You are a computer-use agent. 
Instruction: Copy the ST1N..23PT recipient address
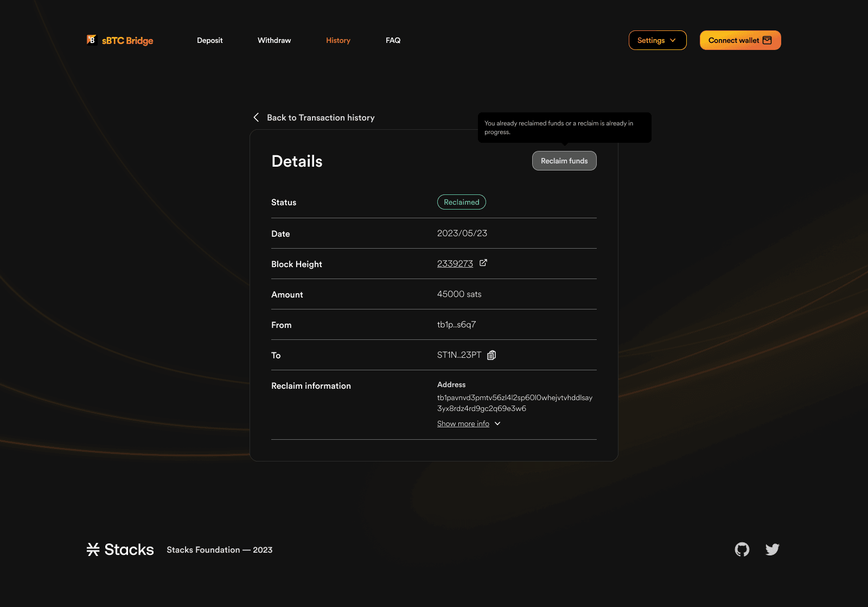[x=492, y=355]
